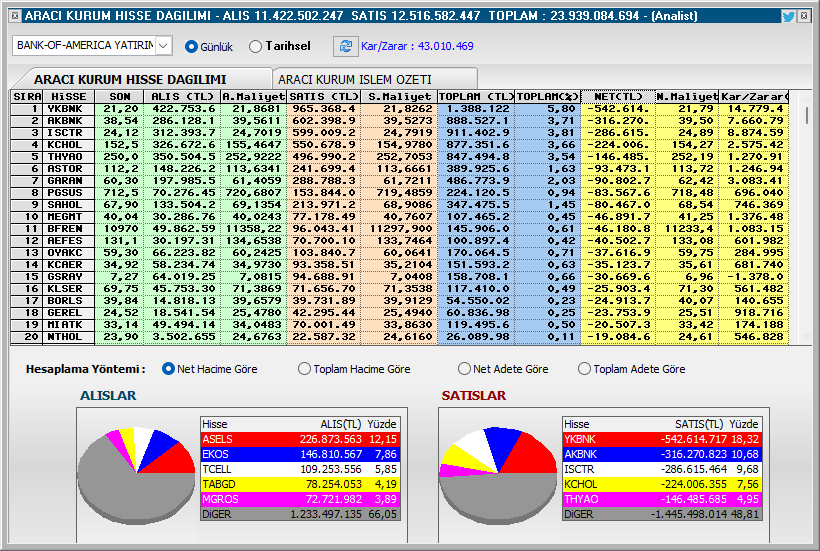Select the SAHOL row in the table
Viewport: 820px width, 551px height.
[400, 205]
